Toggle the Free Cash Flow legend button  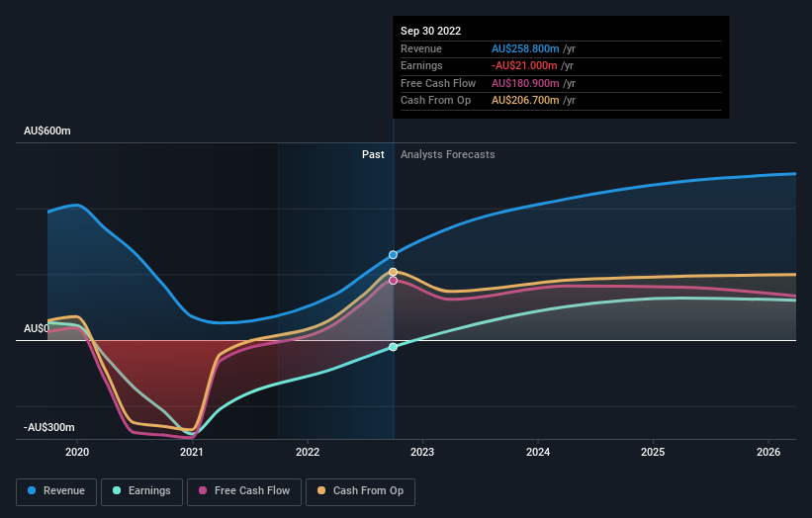point(244,491)
